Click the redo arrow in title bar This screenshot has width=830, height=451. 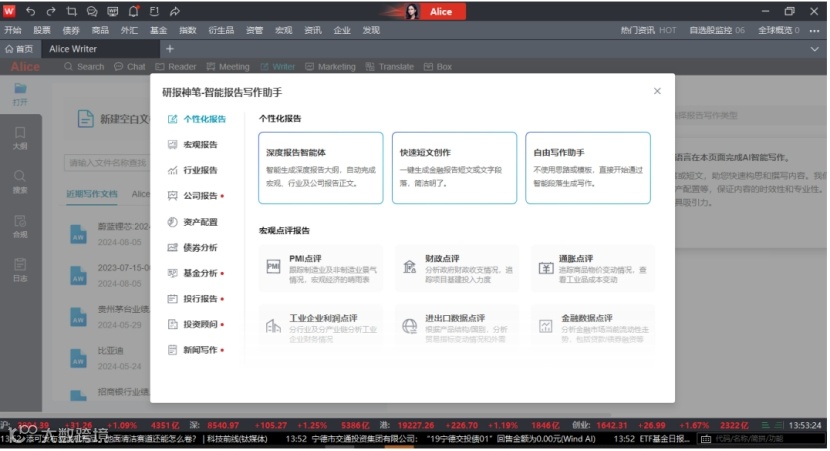51,11
